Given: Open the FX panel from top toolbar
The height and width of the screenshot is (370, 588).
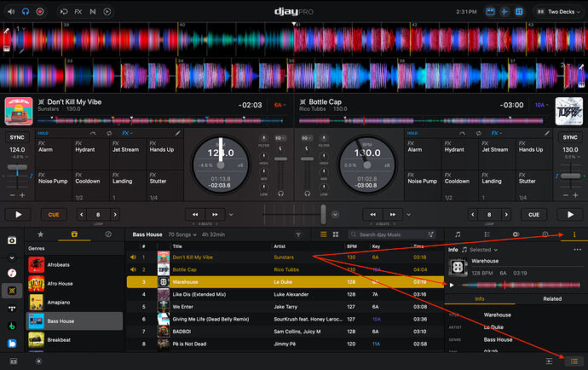Looking at the screenshot, I should 78,12.
